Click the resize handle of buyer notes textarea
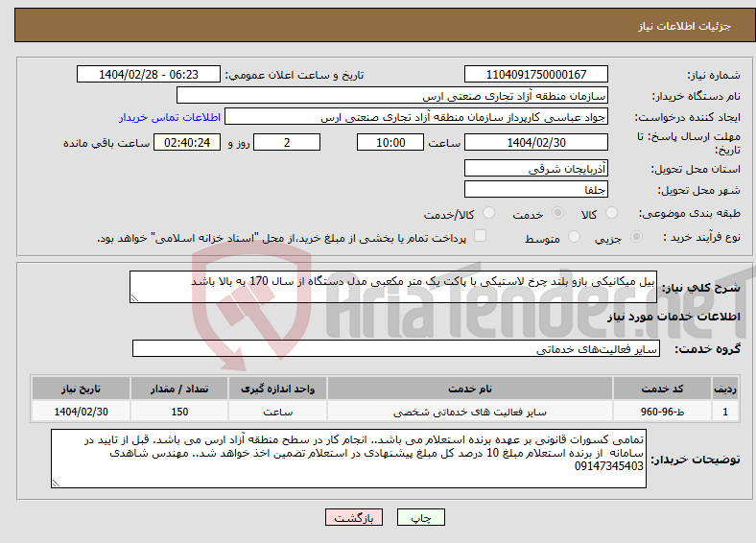This screenshot has height=543, width=756. [x=56, y=484]
